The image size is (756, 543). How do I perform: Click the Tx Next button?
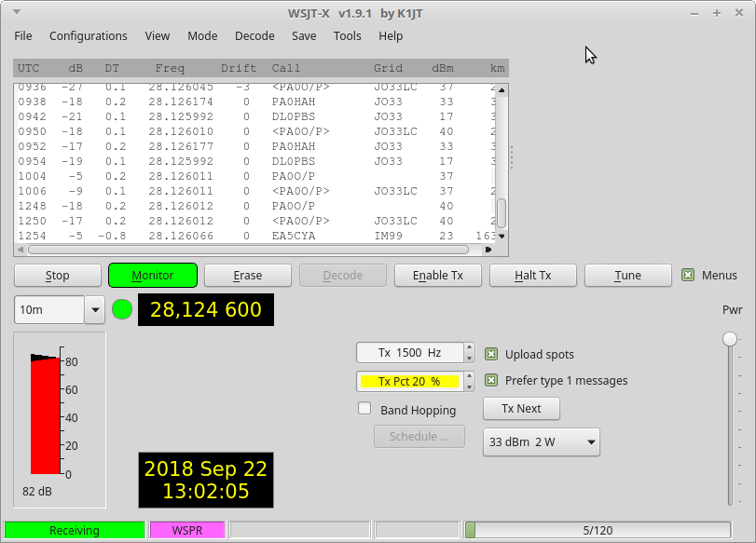tap(521, 409)
